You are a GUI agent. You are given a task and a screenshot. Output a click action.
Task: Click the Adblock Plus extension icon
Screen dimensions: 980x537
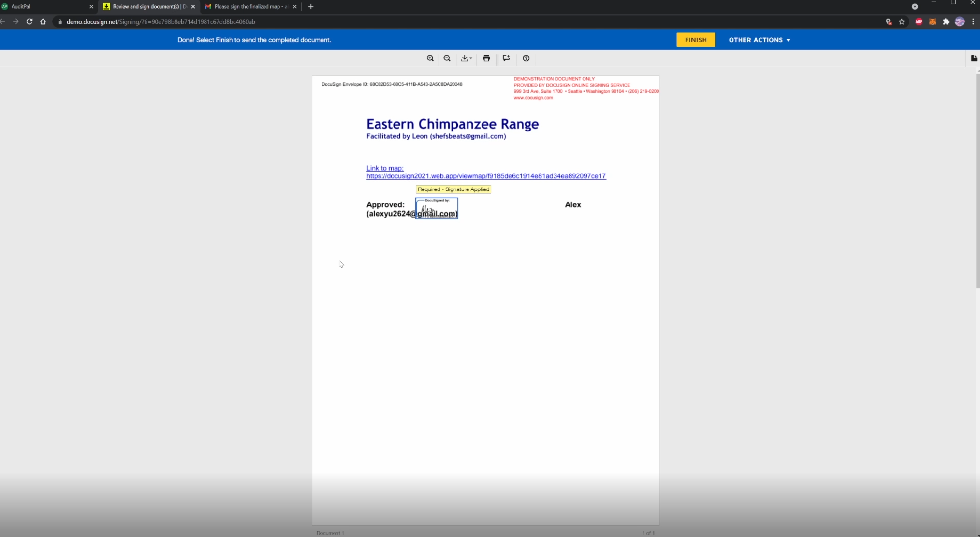coord(919,22)
